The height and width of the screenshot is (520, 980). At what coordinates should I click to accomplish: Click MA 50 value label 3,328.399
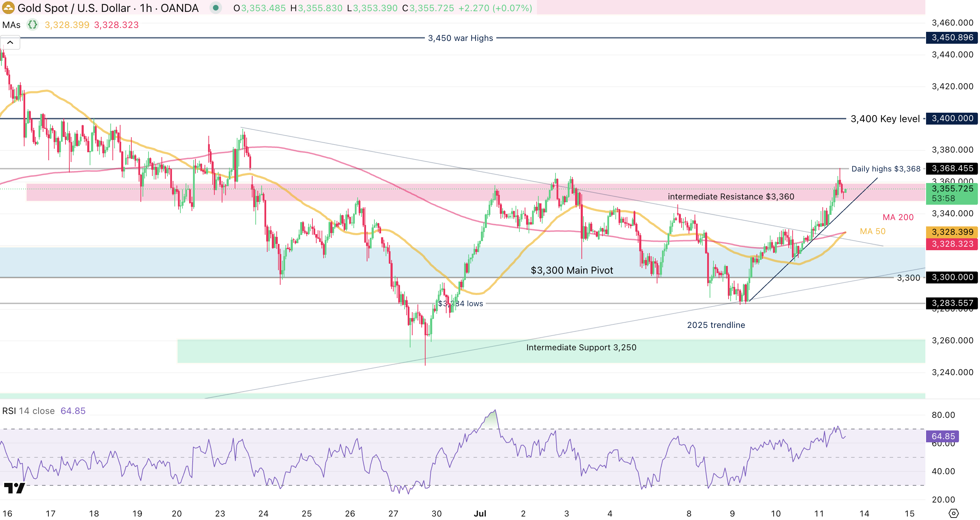(x=952, y=232)
